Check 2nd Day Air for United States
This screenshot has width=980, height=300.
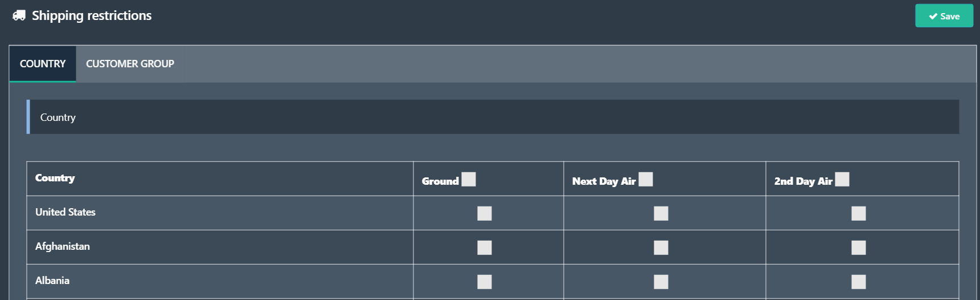tap(859, 213)
